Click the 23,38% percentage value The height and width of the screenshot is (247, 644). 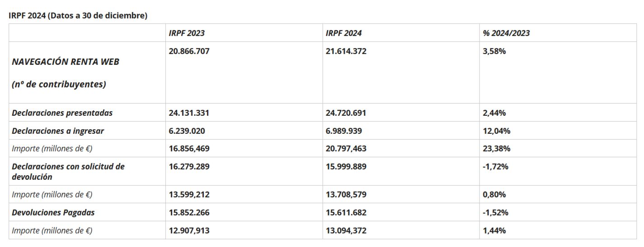coord(496,148)
